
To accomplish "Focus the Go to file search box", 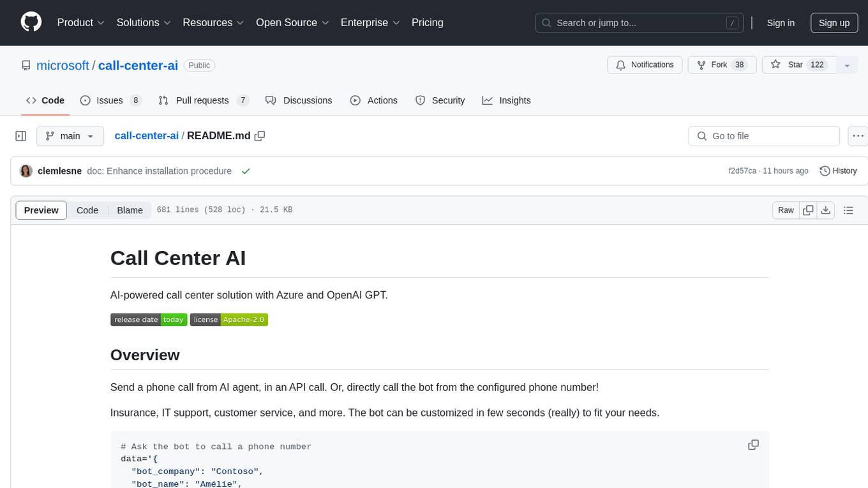I will tap(764, 136).
